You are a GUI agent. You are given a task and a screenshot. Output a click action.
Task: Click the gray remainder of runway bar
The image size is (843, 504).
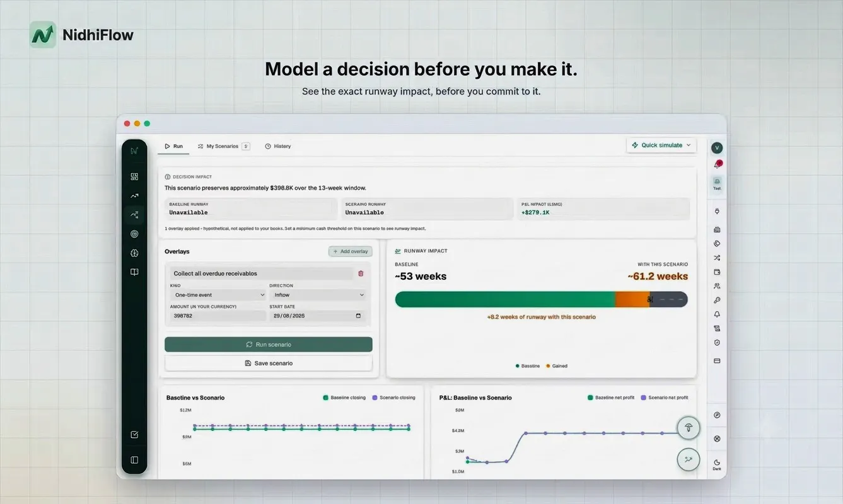coord(670,299)
